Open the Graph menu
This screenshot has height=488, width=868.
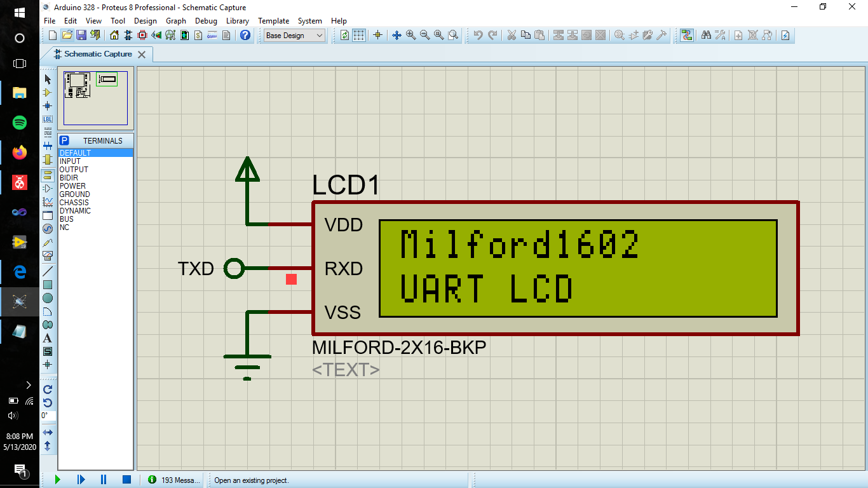pos(176,21)
